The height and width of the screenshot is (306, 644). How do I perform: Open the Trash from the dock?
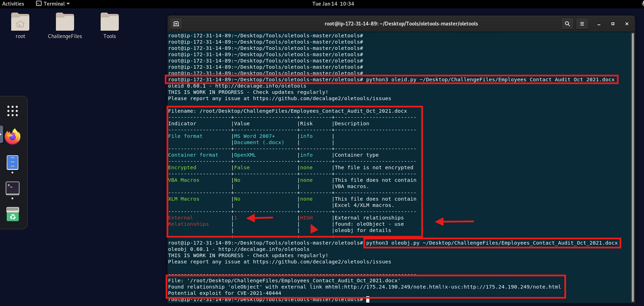13,214
